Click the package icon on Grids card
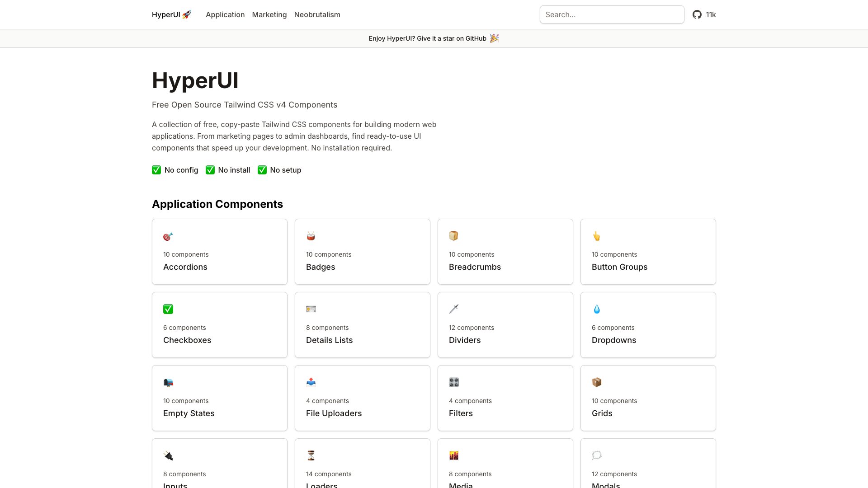868x488 pixels. point(596,382)
